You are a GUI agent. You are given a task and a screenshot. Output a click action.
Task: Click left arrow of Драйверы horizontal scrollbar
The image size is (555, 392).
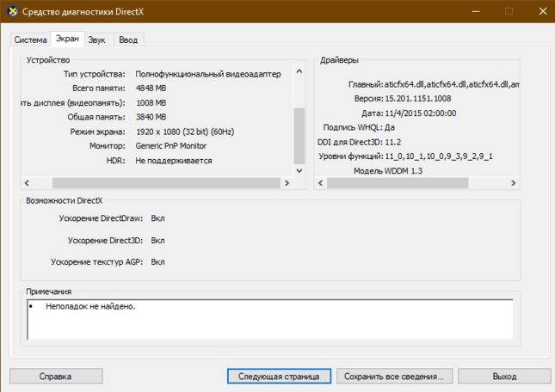[x=321, y=183]
